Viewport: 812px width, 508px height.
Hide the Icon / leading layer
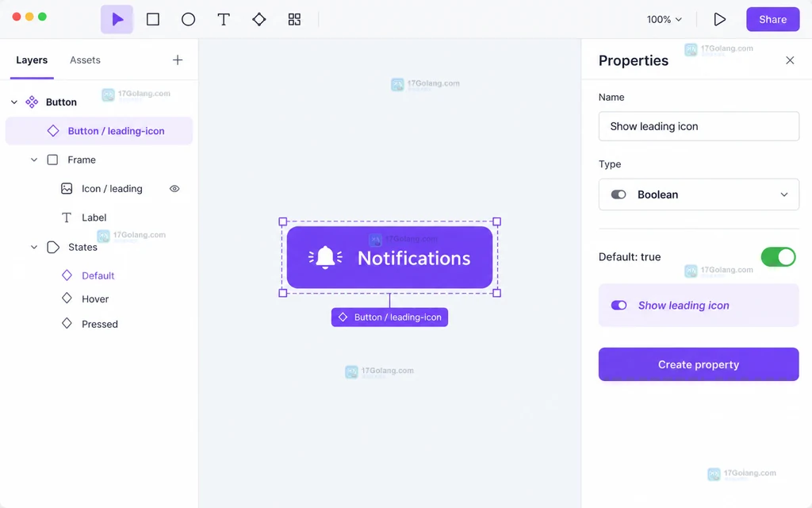[174, 189]
